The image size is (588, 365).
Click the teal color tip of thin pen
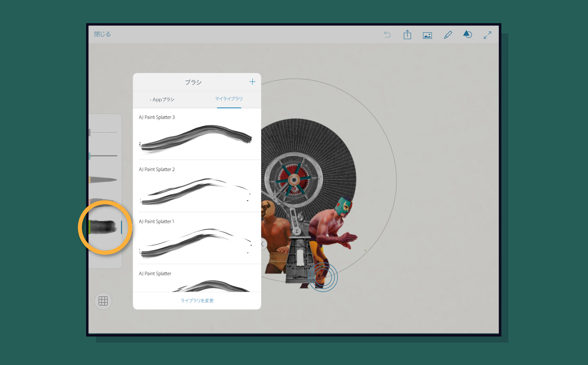[90, 156]
